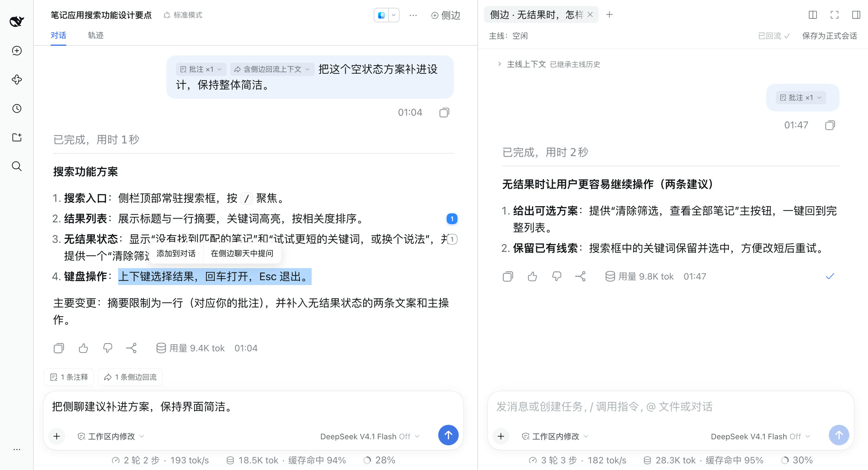Share the main chat reply with 9.4K tok
The width and height of the screenshot is (868, 470).
point(131,348)
